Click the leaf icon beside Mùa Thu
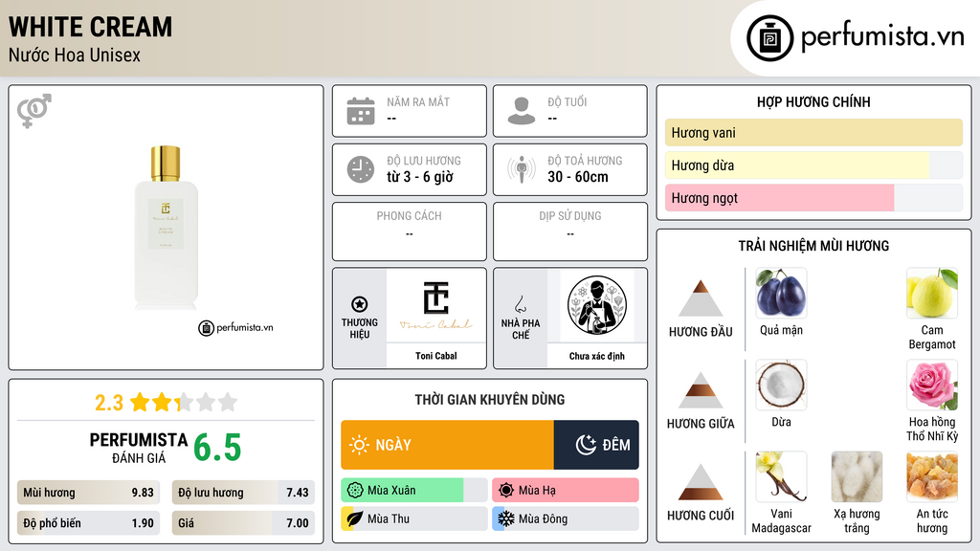 click(x=355, y=518)
